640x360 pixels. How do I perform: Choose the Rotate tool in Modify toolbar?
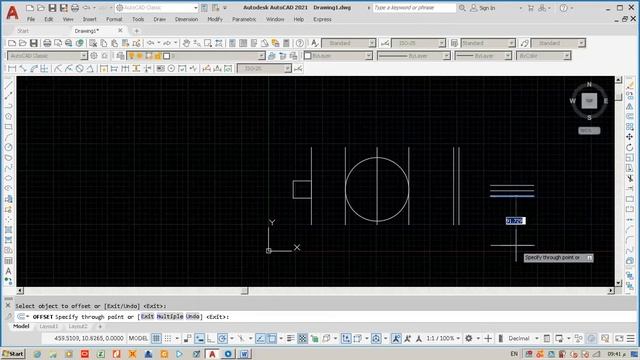[x=630, y=147]
